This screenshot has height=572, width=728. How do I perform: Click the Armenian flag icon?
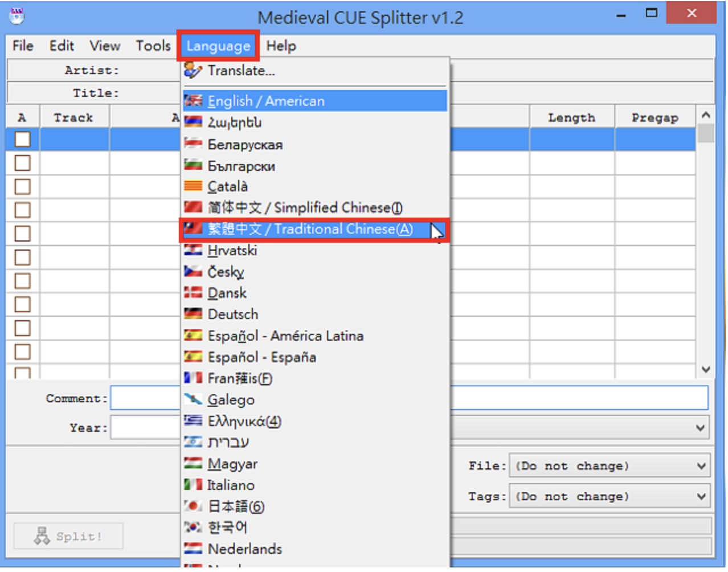193,122
